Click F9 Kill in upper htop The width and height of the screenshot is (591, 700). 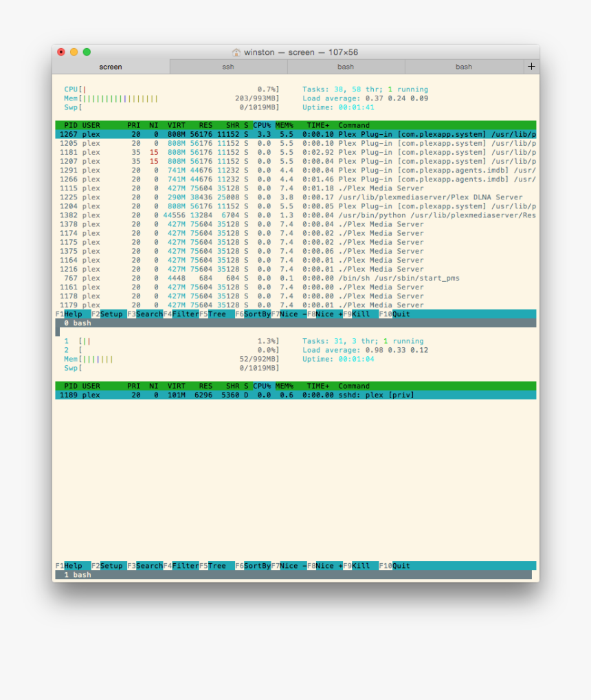point(360,314)
